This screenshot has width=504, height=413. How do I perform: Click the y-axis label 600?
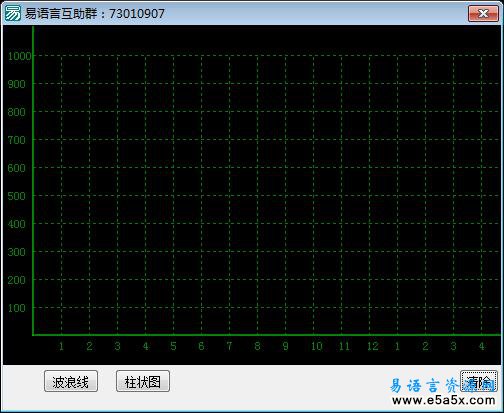(17, 168)
